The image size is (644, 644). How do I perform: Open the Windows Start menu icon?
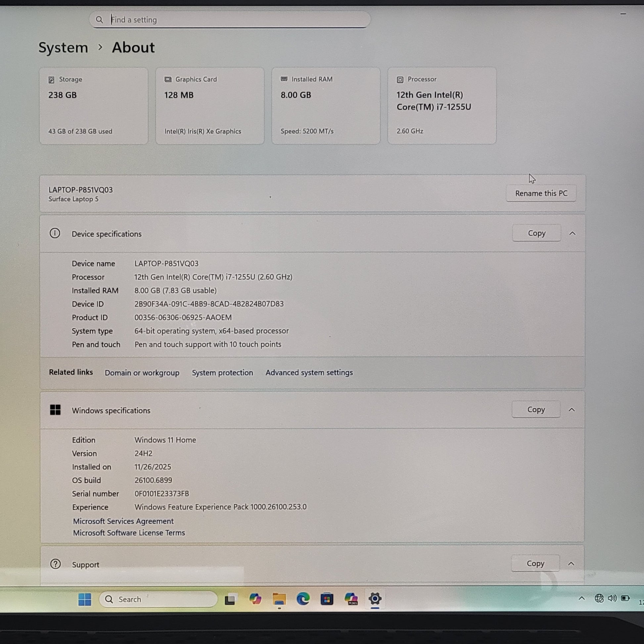85,599
